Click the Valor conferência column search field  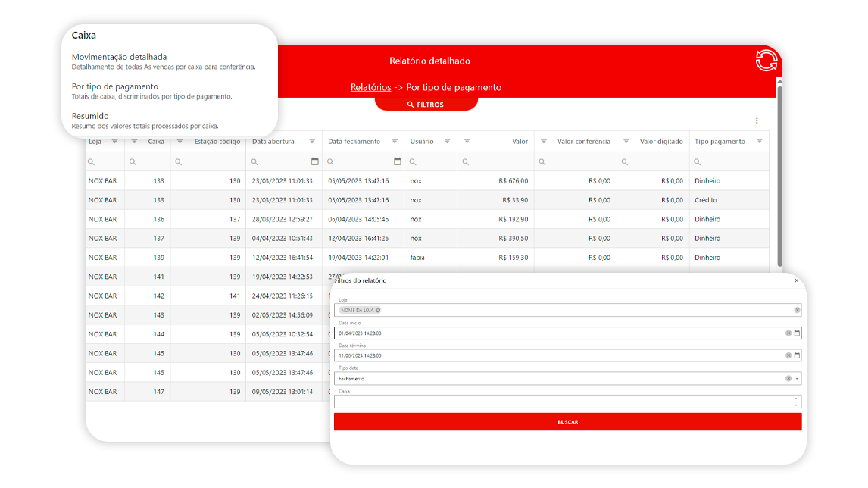[576, 161]
